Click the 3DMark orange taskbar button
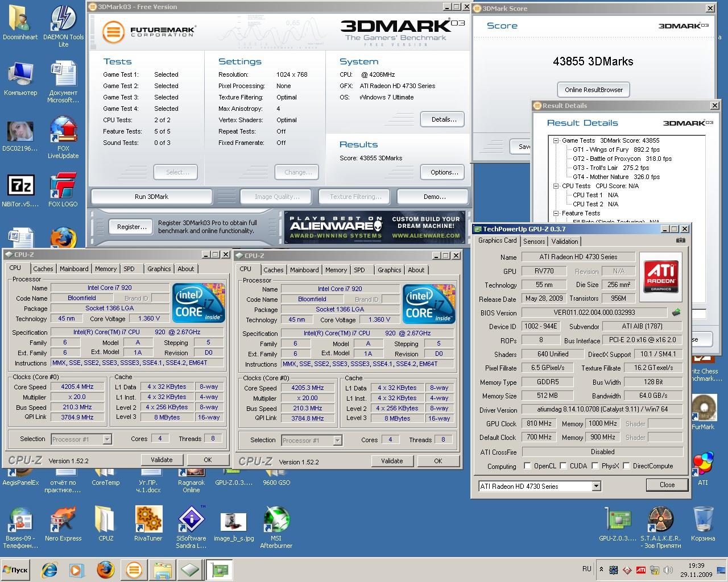This screenshot has height=582, width=728. tap(134, 569)
